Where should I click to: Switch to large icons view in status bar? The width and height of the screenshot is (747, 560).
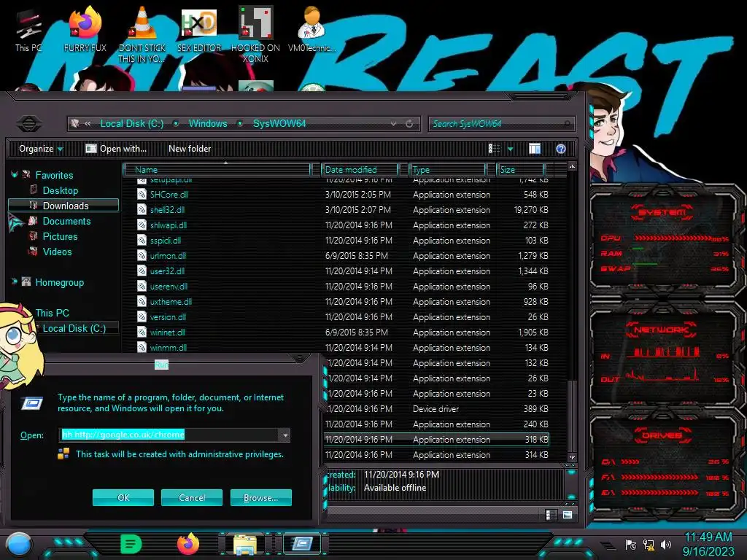tap(568, 515)
